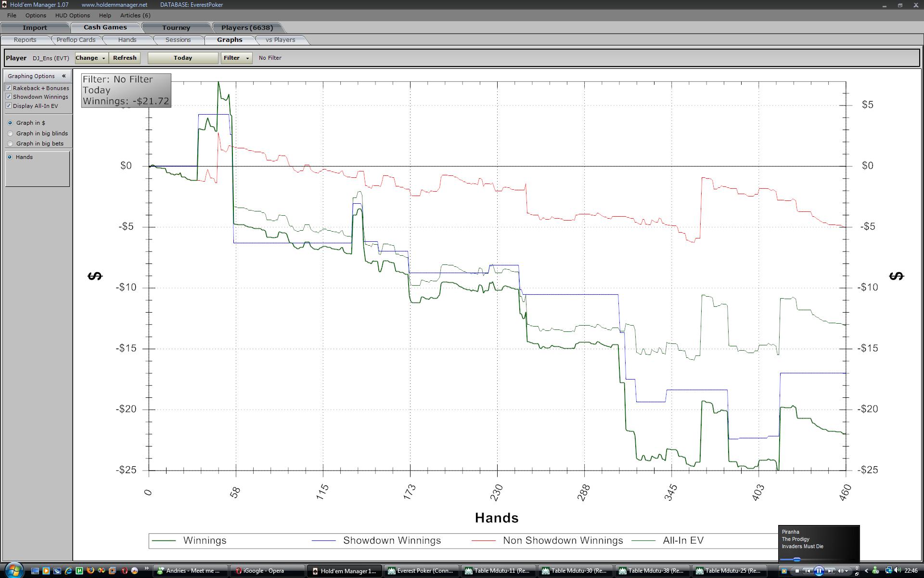Click Show Desktop quick launch icon
The width and height of the screenshot is (924, 578).
(x=35, y=571)
